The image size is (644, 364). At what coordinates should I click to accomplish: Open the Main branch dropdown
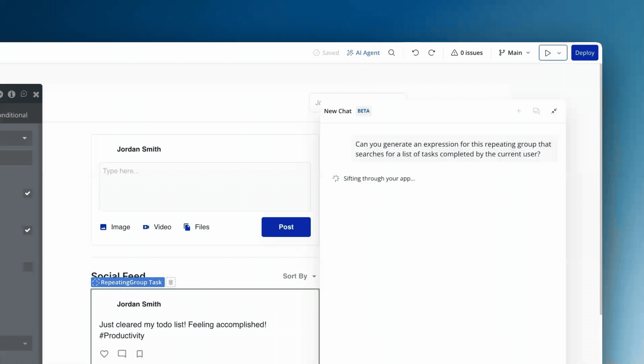(514, 53)
